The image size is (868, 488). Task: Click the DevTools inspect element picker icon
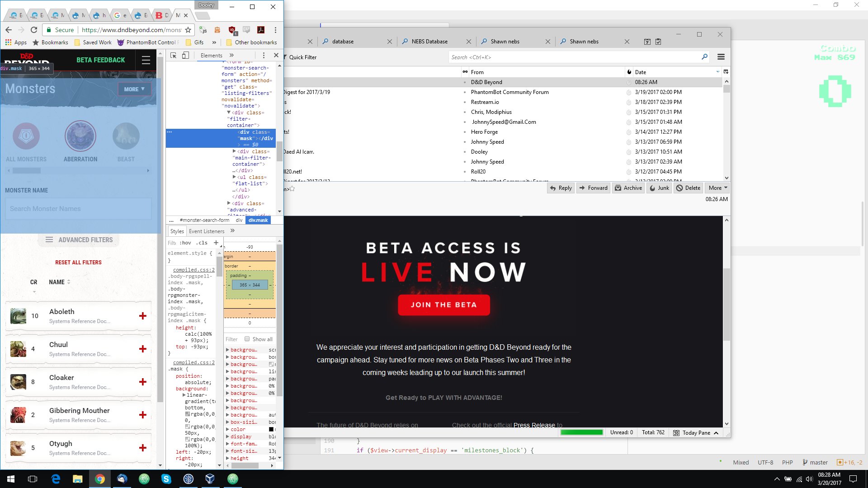[x=173, y=55]
